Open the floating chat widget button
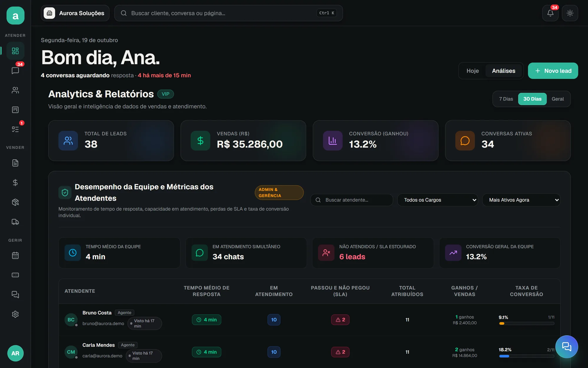Image resolution: width=588 pixels, height=368 pixels. coord(567,347)
